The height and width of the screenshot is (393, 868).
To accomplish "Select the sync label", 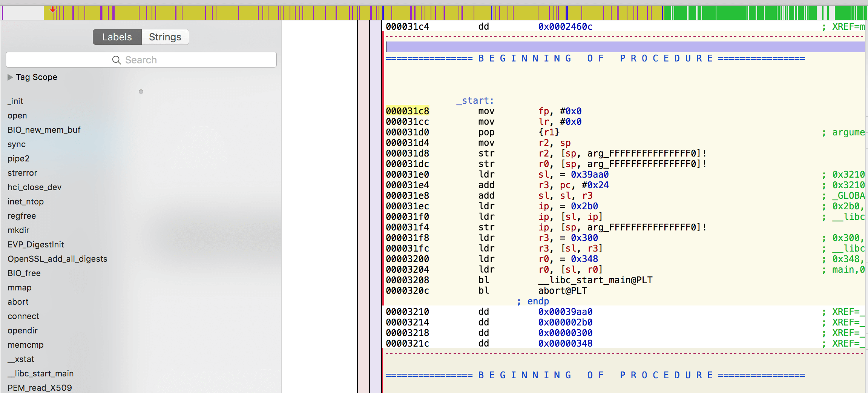I will pos(17,144).
